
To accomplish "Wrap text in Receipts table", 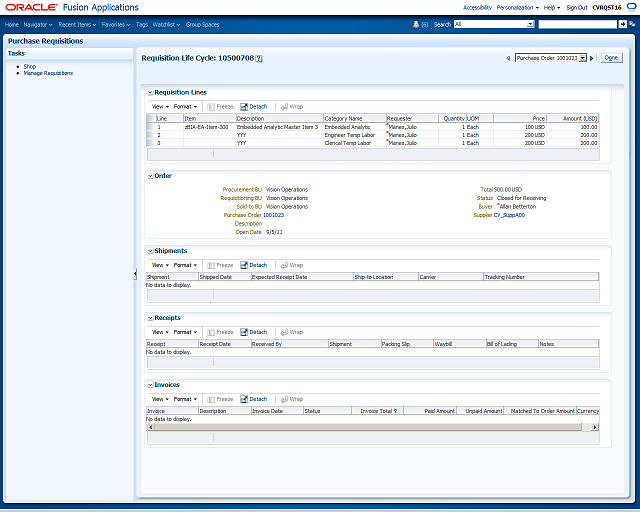I will [292, 332].
